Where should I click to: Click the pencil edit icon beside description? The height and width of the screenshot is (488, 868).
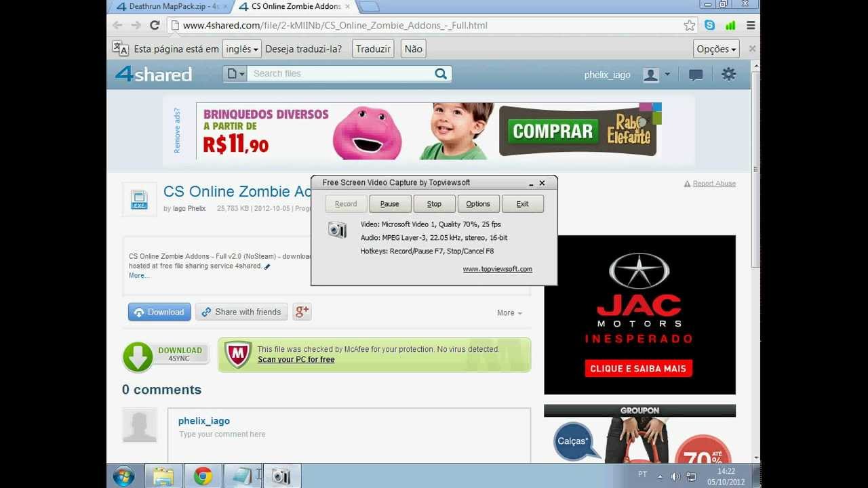267,266
